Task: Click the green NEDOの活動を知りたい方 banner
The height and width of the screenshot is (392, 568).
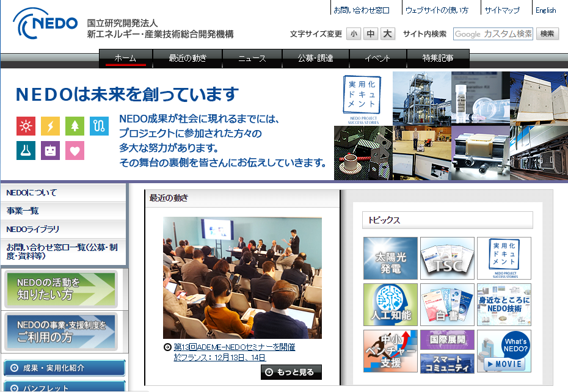Action: point(61,289)
